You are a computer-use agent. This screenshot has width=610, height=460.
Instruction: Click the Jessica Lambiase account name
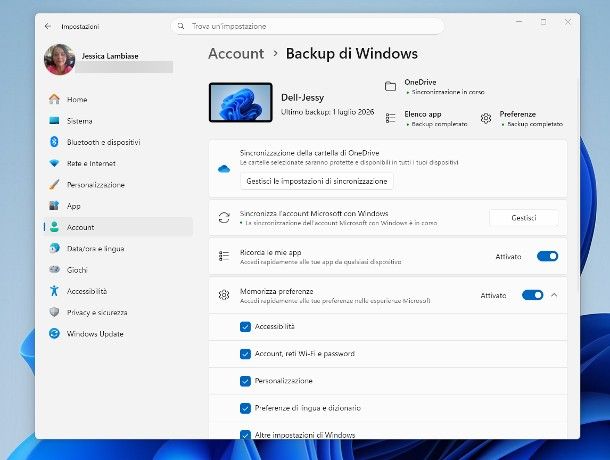point(110,56)
